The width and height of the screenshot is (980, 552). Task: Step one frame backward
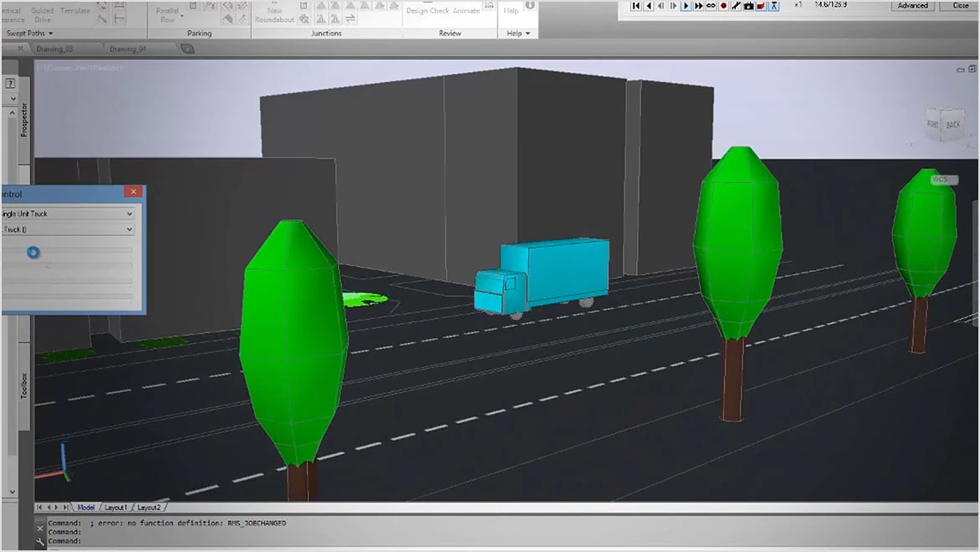(661, 6)
